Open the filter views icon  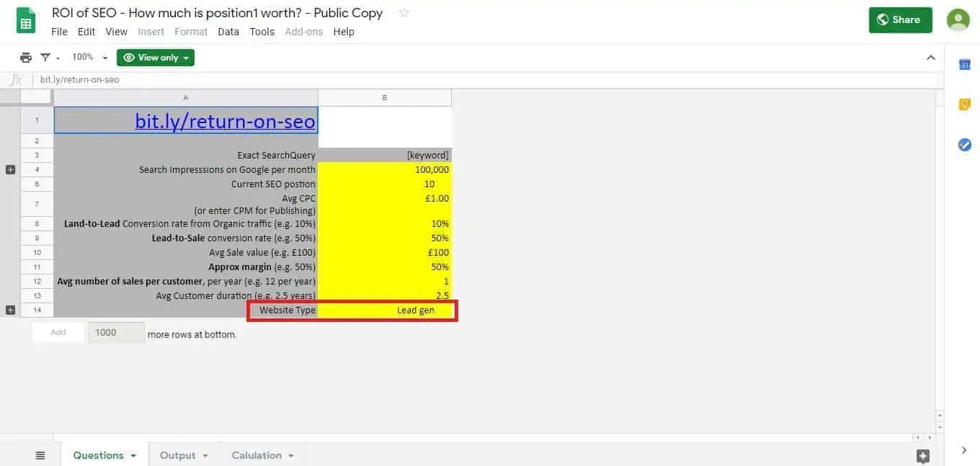tap(45, 58)
